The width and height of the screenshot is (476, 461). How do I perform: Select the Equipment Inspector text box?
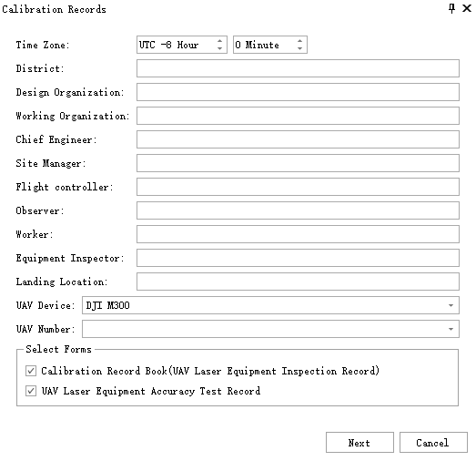click(298, 258)
